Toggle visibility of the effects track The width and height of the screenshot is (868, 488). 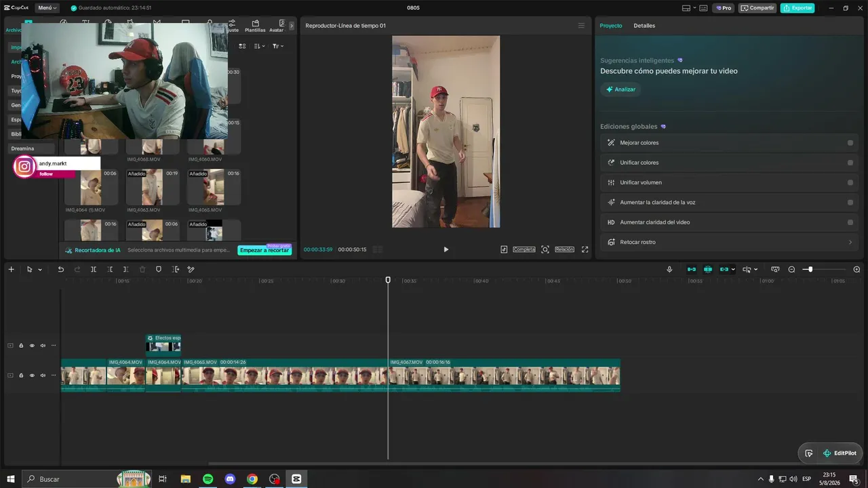tap(32, 346)
